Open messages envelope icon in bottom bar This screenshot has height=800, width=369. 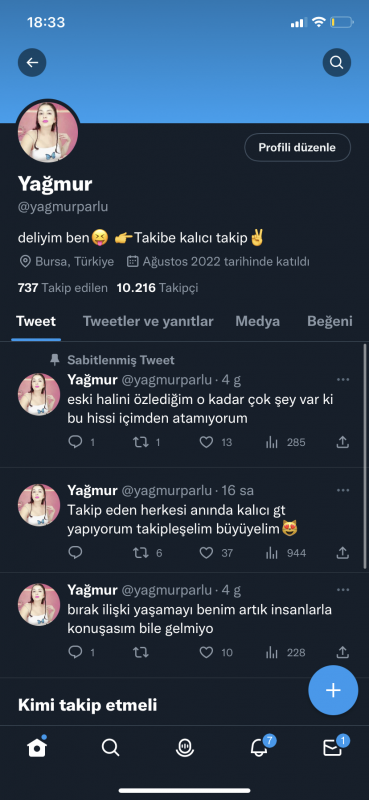(x=333, y=747)
